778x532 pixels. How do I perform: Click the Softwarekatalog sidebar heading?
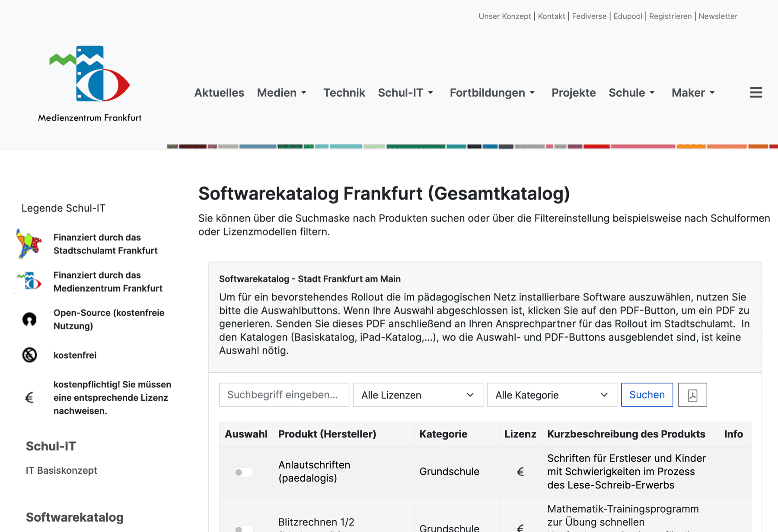75,517
